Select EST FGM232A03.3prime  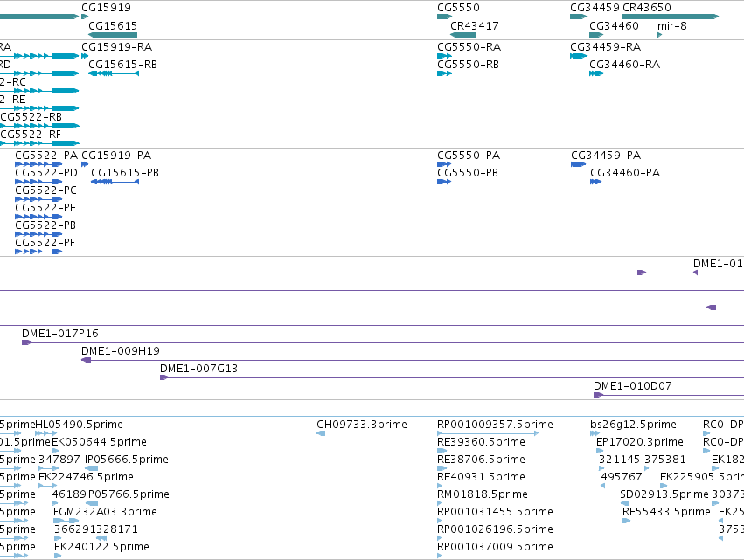click(105, 512)
